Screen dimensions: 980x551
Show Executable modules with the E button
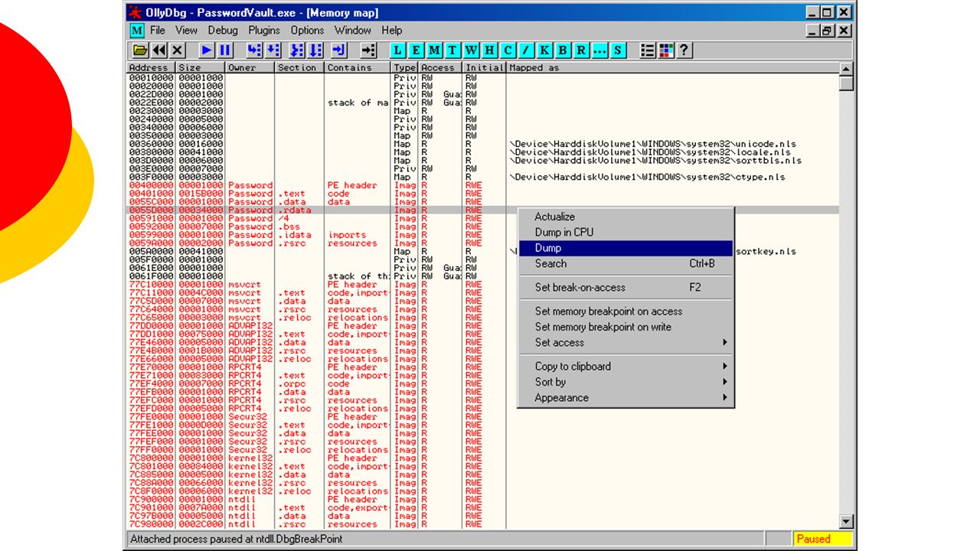(x=416, y=51)
